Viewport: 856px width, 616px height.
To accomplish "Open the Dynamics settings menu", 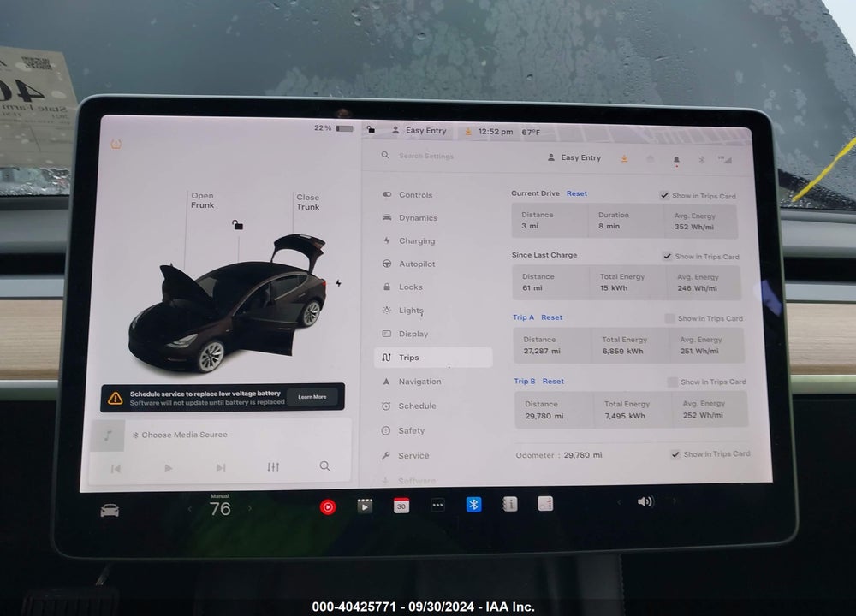I will (x=410, y=217).
